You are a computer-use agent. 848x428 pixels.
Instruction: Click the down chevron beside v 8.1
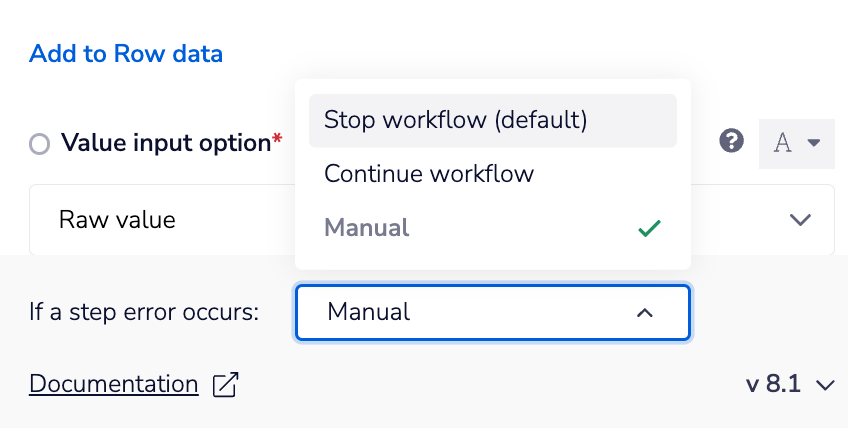click(x=825, y=384)
